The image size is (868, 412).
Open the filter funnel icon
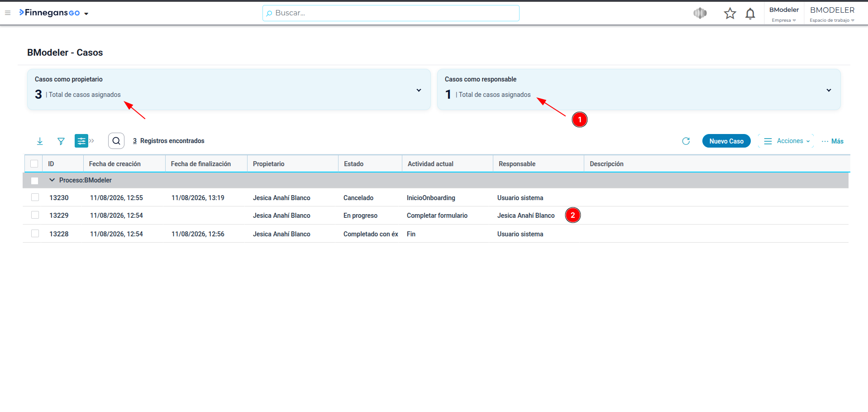61,141
